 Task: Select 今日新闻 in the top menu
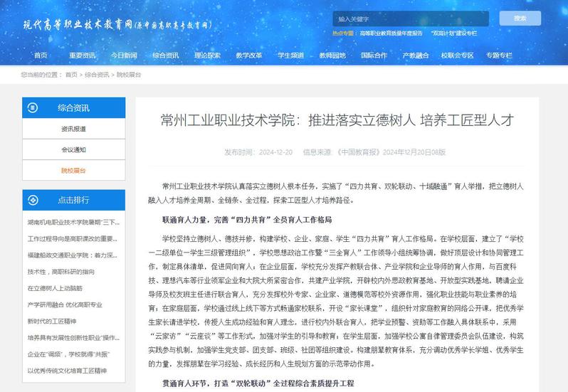click(124, 55)
